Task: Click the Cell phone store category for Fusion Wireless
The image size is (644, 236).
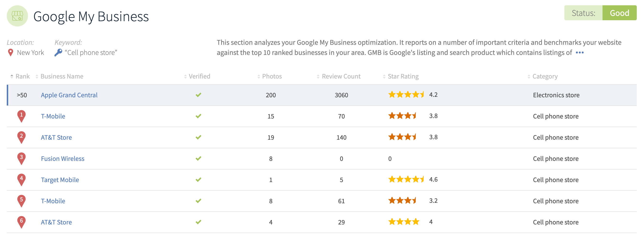Action: 555,159
